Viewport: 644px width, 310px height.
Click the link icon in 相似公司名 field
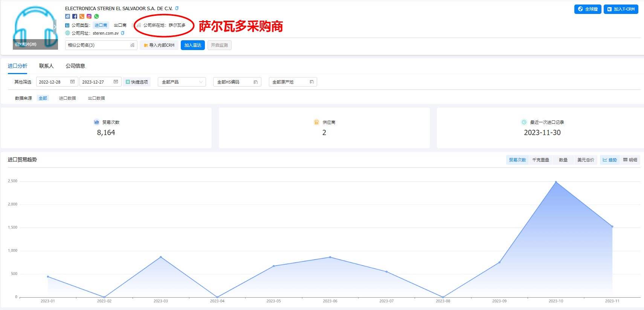pos(132,45)
